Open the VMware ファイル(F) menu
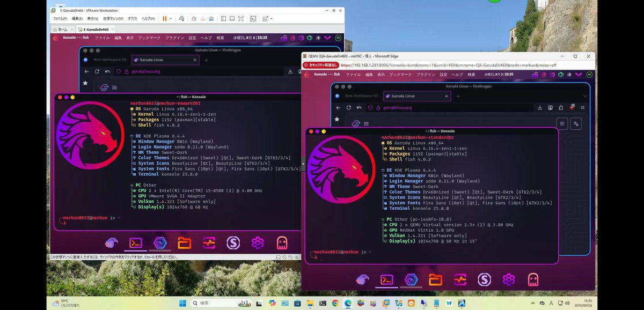This screenshot has width=644, height=310. point(60,19)
